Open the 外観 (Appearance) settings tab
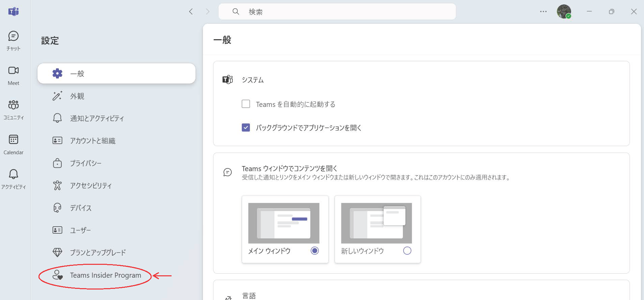This screenshot has height=300, width=644. [77, 96]
